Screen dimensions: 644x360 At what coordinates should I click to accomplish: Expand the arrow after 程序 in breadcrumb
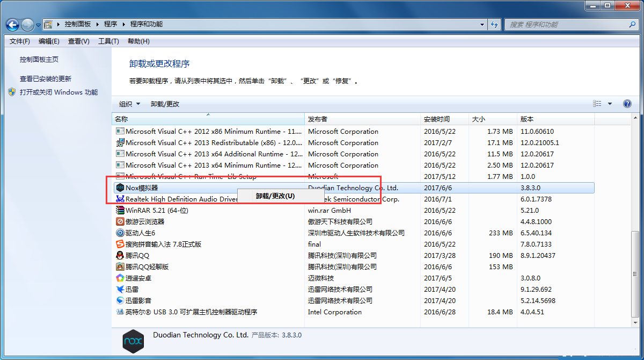coord(123,24)
